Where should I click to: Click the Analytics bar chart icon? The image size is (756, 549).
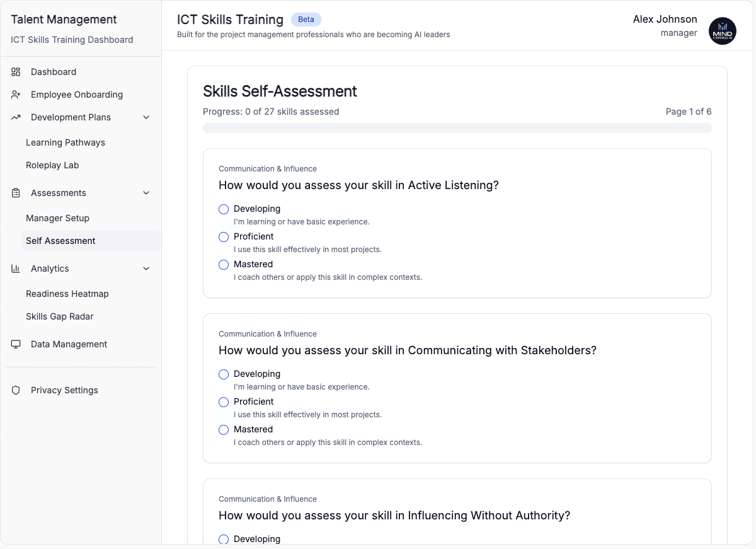16,269
